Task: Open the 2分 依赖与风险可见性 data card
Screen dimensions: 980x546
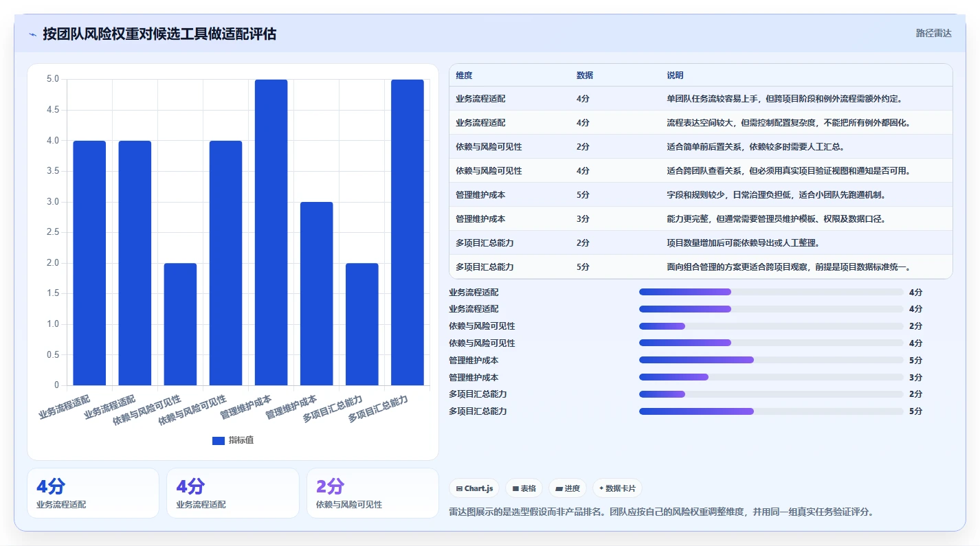Action: (x=372, y=493)
